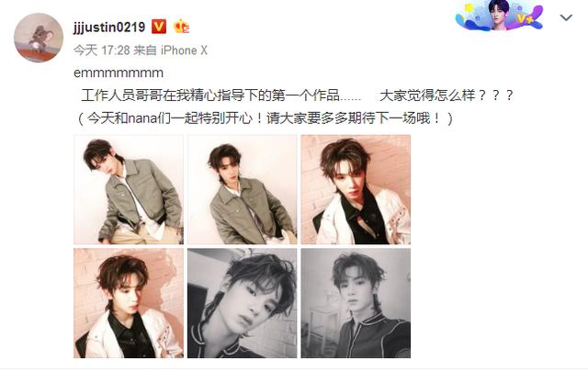Viewport: 588px width, 371px height.
Task: Click the 来自 iPhone X source link
Action: click(x=170, y=51)
